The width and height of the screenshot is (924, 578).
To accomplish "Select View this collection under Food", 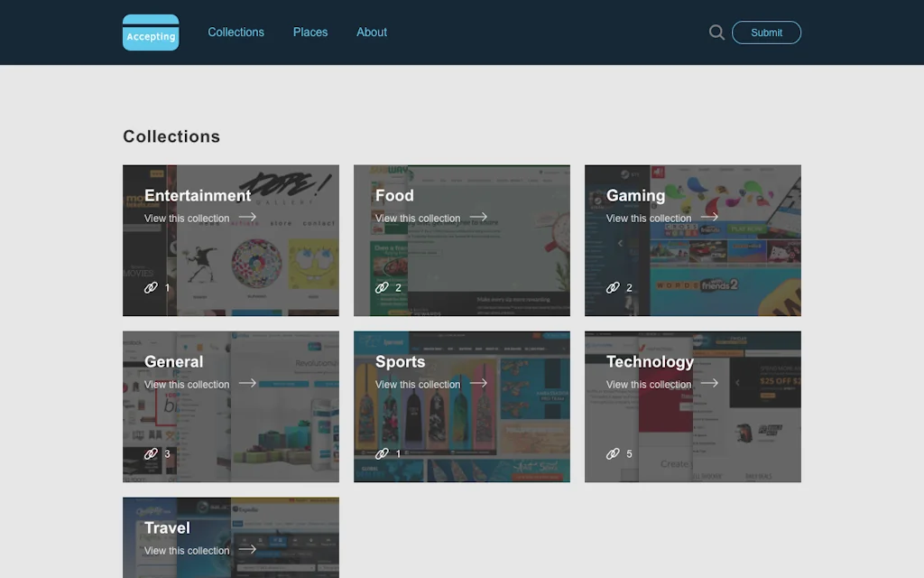I will tap(418, 218).
